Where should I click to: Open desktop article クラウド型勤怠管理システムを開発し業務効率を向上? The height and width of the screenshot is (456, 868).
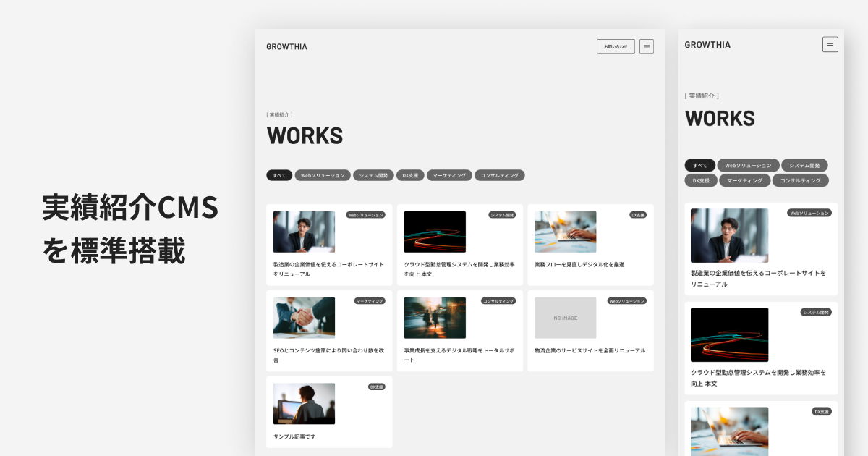coord(459,269)
